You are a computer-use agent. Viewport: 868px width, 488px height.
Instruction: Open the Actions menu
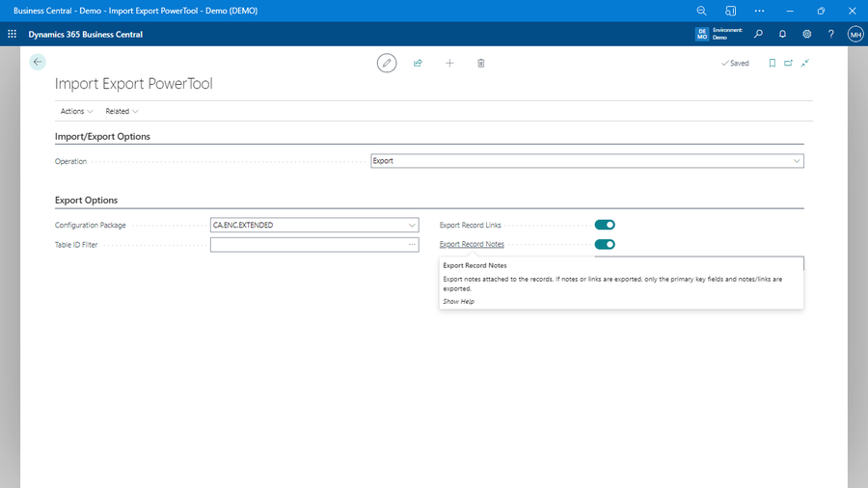click(76, 111)
